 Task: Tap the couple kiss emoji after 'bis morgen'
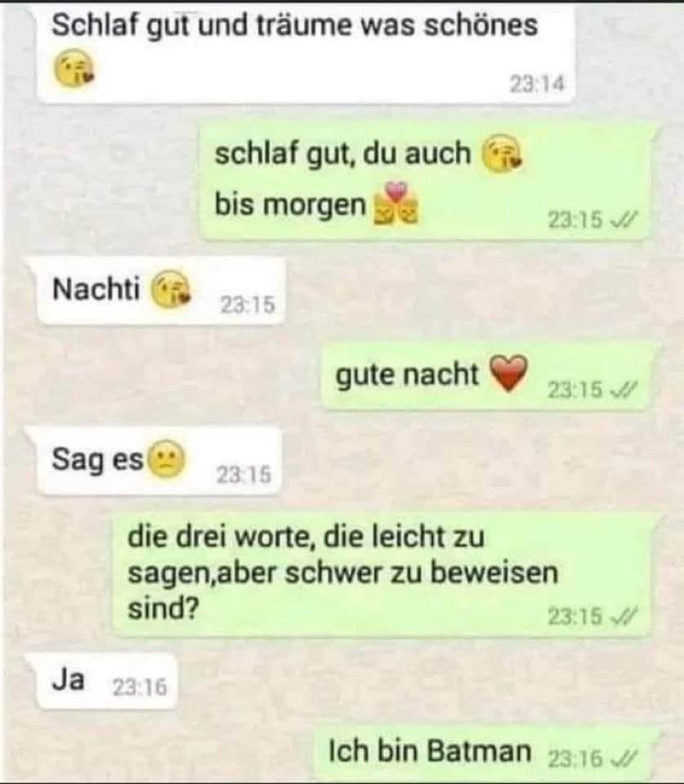396,204
